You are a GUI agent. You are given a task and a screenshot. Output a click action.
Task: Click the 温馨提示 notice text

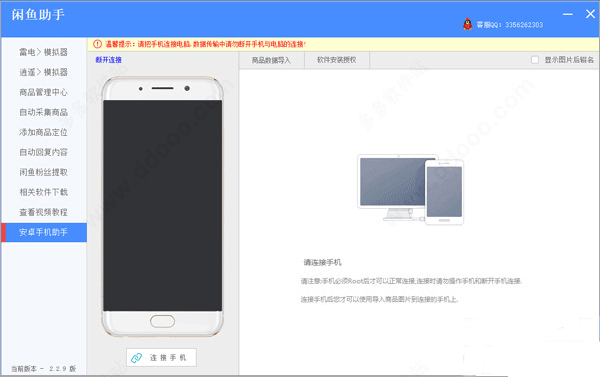pyautogui.click(x=205, y=44)
